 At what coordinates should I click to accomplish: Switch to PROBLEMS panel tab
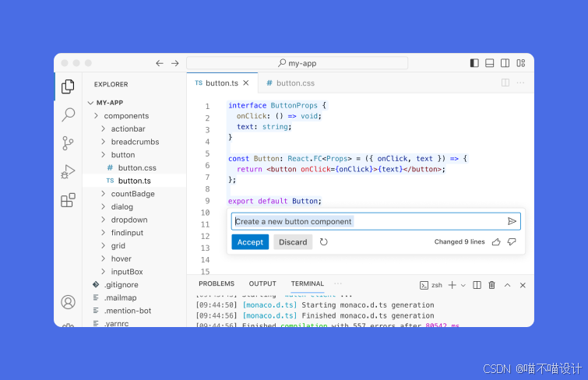tap(217, 283)
